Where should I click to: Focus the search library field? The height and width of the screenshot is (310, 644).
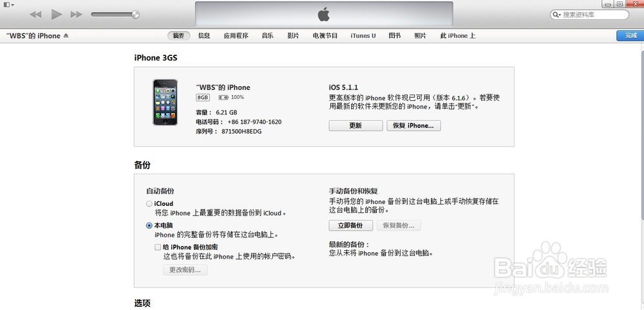[589, 15]
